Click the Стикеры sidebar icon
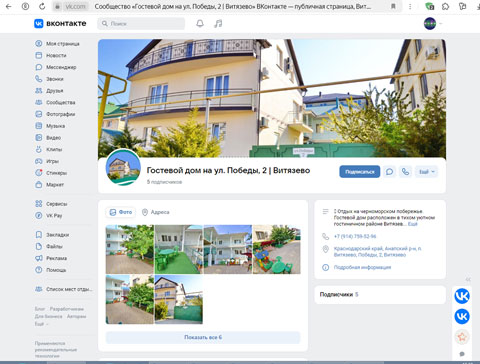Image resolution: width=480 pixels, height=364 pixels. [x=39, y=173]
